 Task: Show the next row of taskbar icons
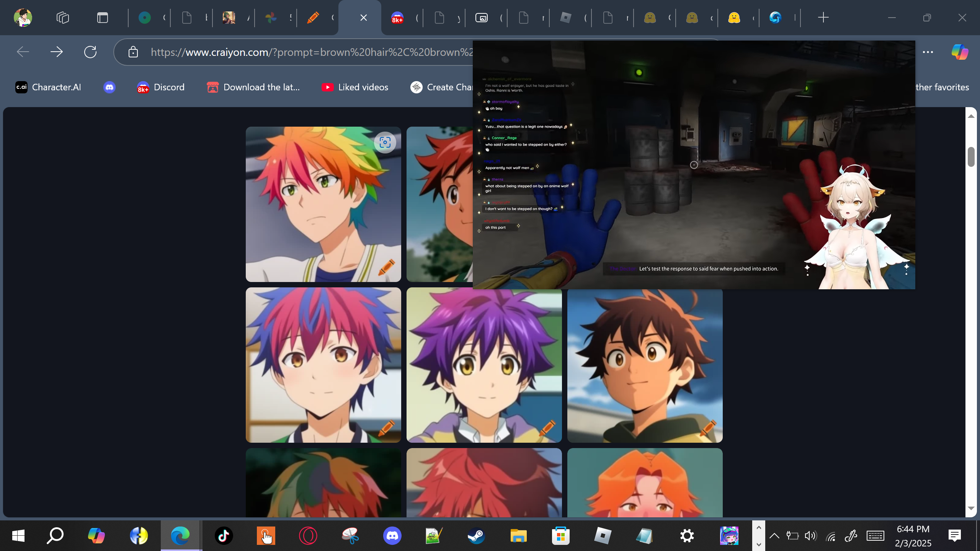(x=759, y=544)
